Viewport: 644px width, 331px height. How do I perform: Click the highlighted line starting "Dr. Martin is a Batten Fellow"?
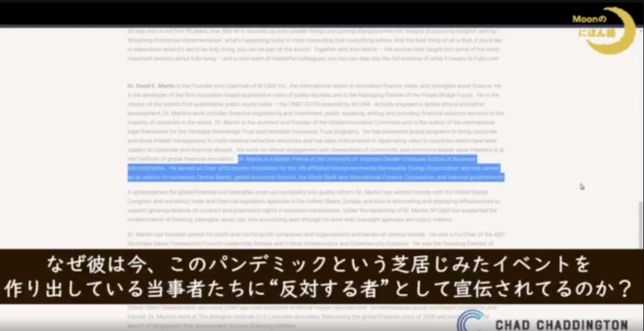coord(357,159)
